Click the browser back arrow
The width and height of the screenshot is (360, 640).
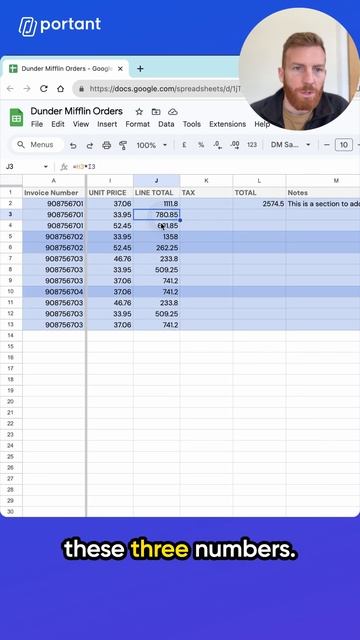(10, 89)
